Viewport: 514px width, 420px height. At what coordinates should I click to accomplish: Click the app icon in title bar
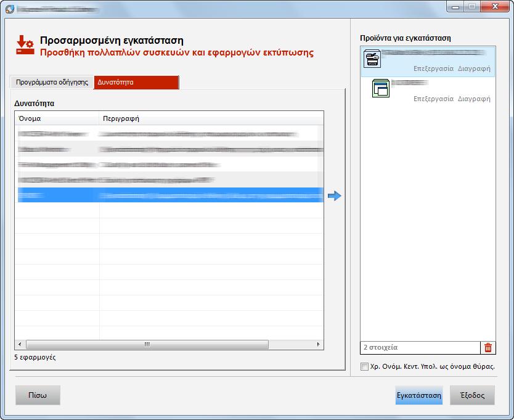(10, 9)
